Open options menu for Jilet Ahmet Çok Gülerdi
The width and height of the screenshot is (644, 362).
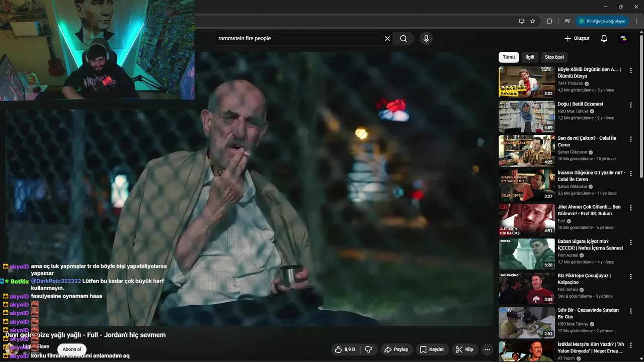click(x=631, y=208)
